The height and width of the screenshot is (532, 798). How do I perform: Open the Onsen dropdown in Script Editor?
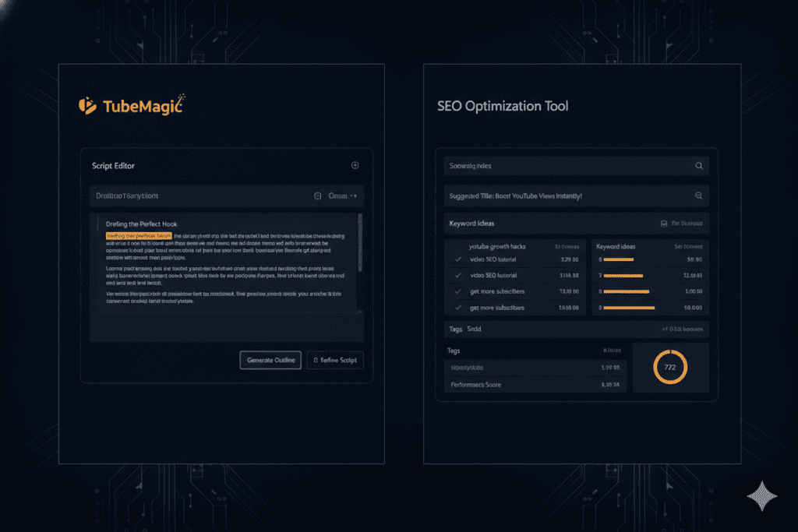tap(343, 196)
